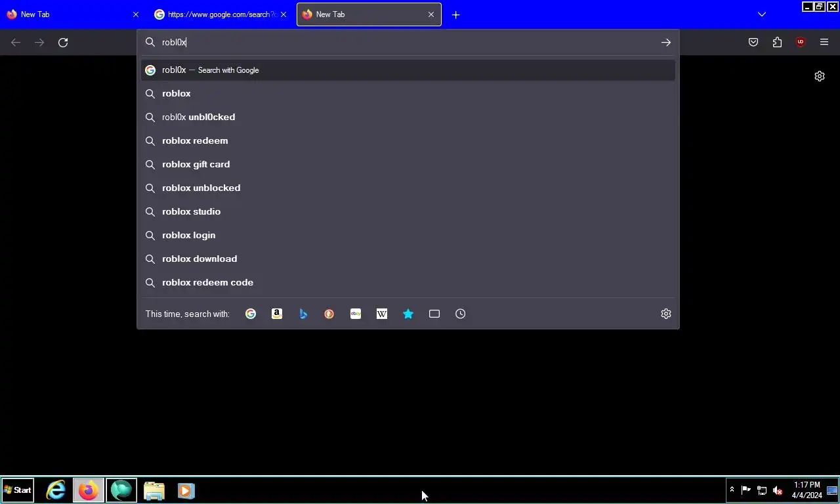Open the Windows Start menu
Image resolution: width=840 pixels, height=504 pixels.
click(18, 490)
